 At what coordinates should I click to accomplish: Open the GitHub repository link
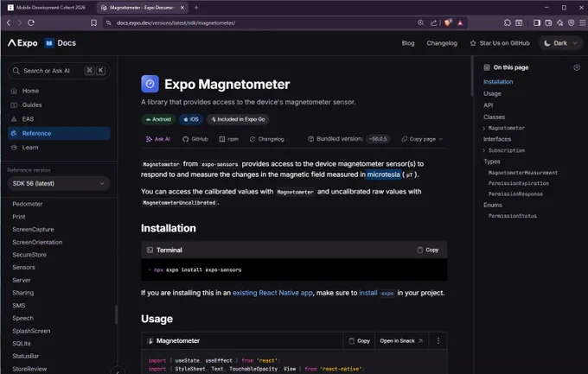pos(195,139)
